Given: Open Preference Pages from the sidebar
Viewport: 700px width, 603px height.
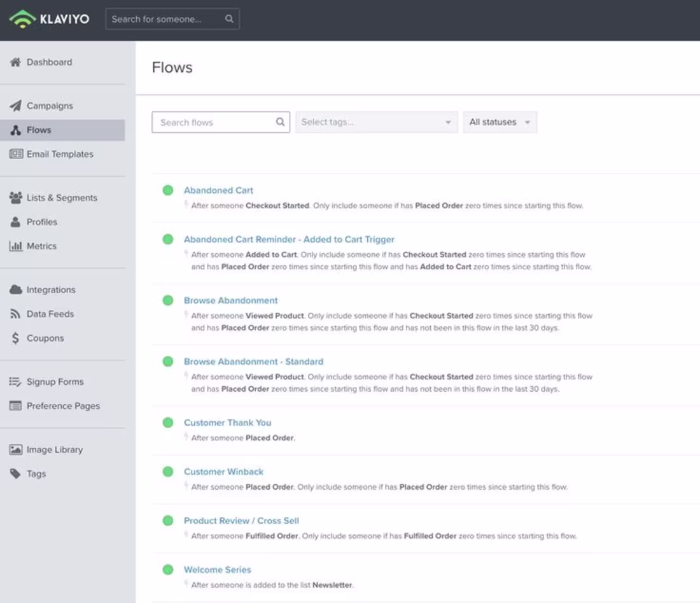Looking at the screenshot, I should (63, 406).
